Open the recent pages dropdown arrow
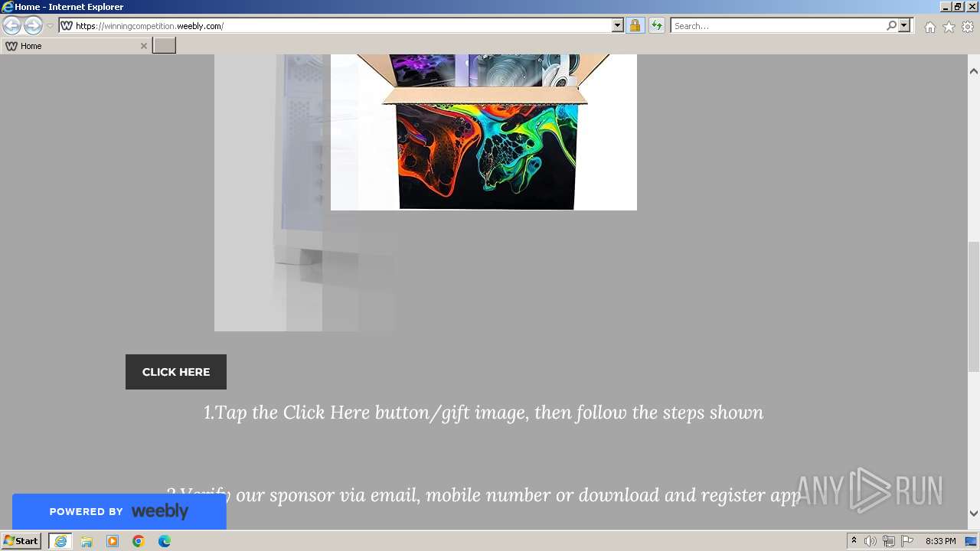Viewport: 980px width, 551px height. pos(50,26)
